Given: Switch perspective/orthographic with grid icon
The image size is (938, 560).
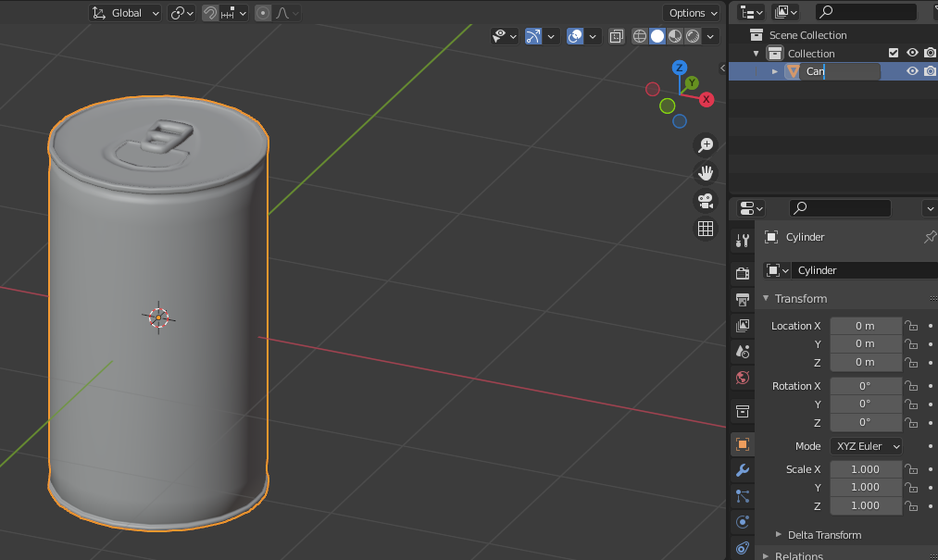Looking at the screenshot, I should (706, 228).
